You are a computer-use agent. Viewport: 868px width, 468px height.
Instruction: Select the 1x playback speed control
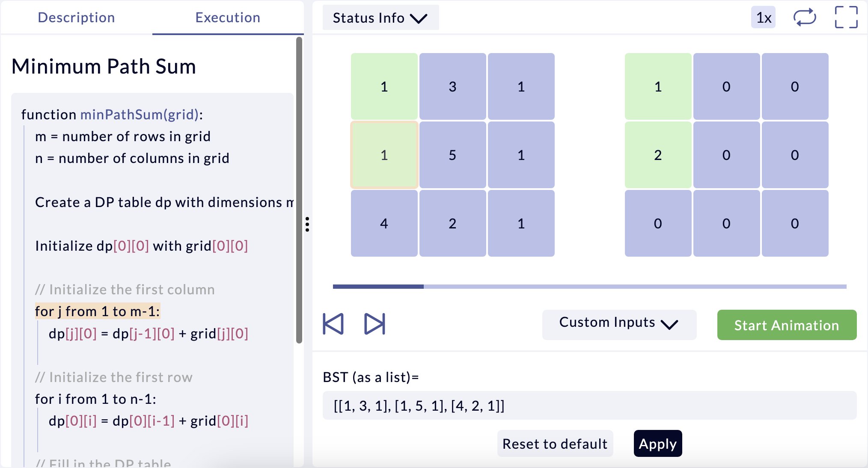(x=763, y=18)
